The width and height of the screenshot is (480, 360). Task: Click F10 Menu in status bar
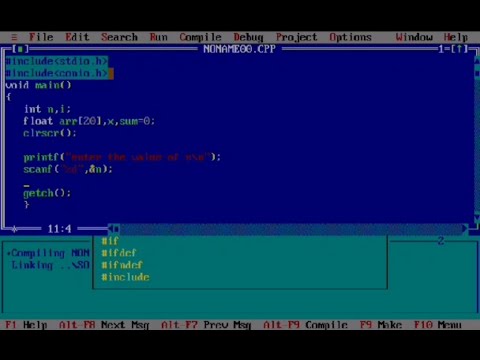pyautogui.click(x=438, y=325)
